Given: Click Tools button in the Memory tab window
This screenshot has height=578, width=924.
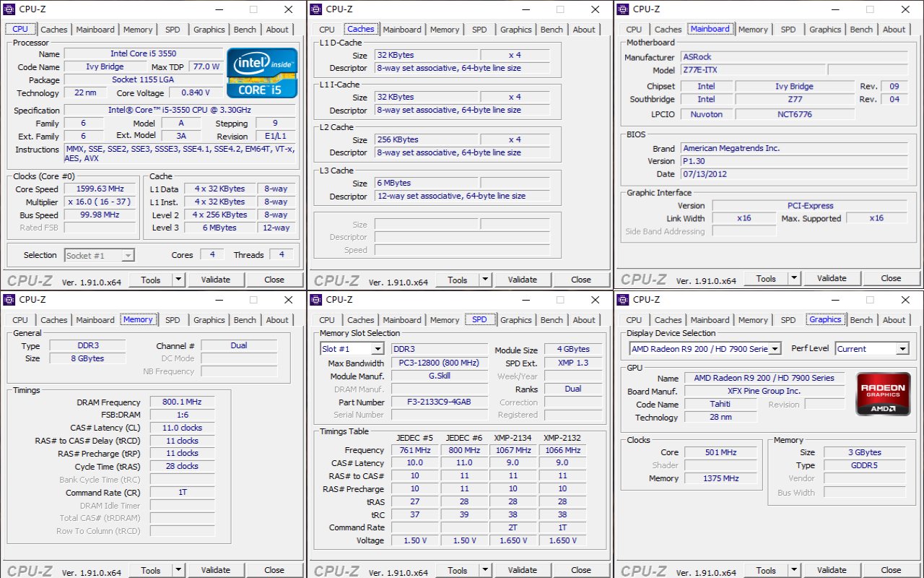Looking at the screenshot, I should pos(151,570).
